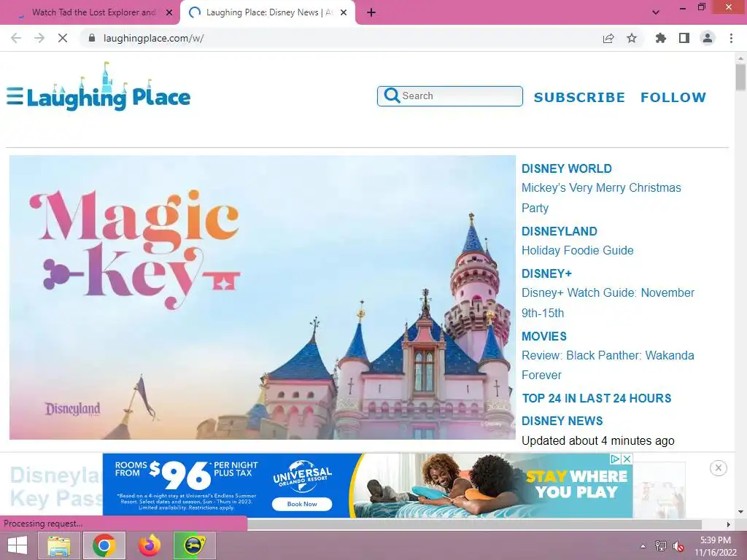Bookmark this page with the star icon

tap(632, 38)
